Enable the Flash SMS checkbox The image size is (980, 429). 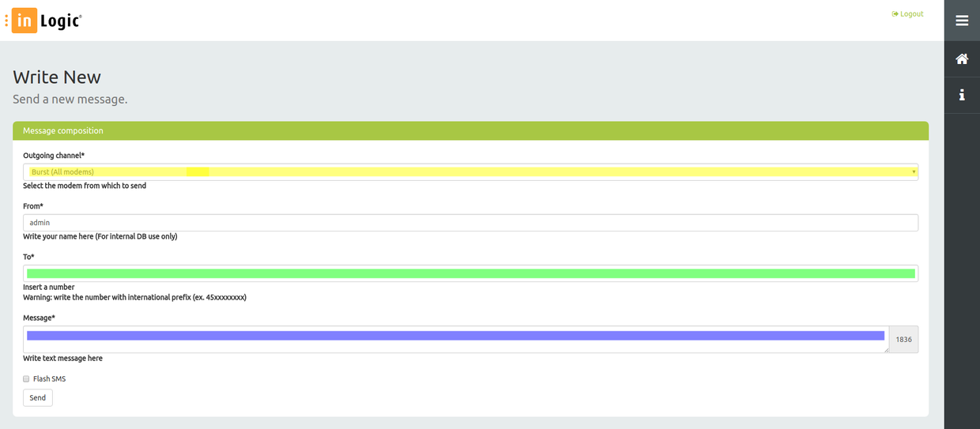tap(26, 379)
